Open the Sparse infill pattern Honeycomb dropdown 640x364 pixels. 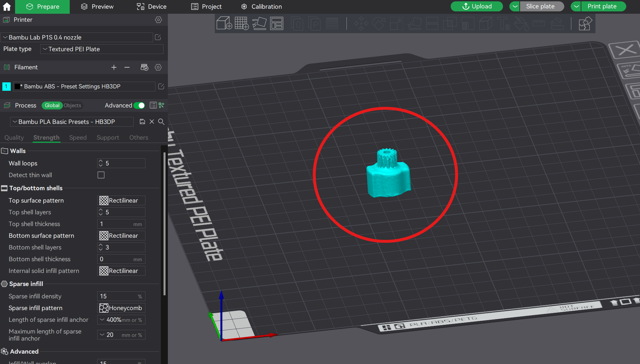click(x=121, y=308)
